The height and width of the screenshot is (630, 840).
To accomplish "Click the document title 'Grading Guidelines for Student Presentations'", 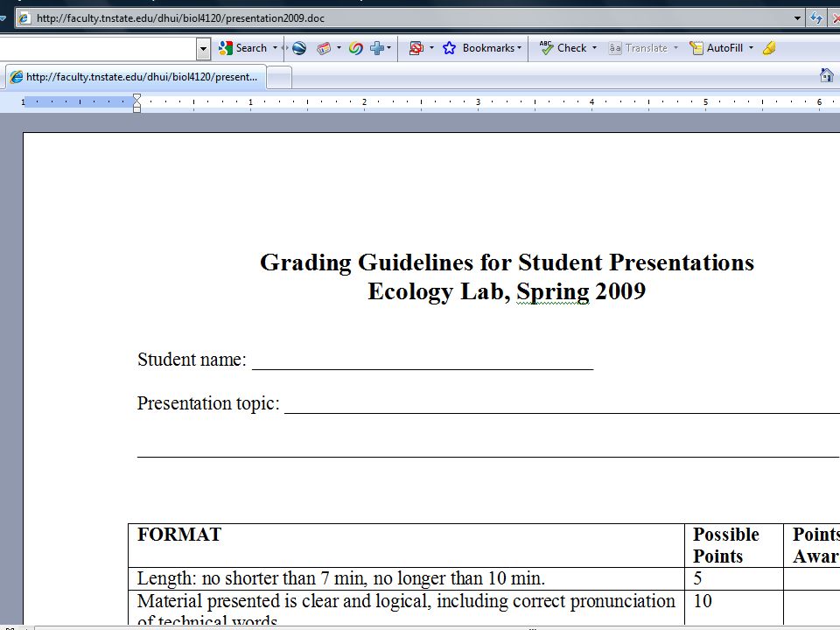I will 507,262.
